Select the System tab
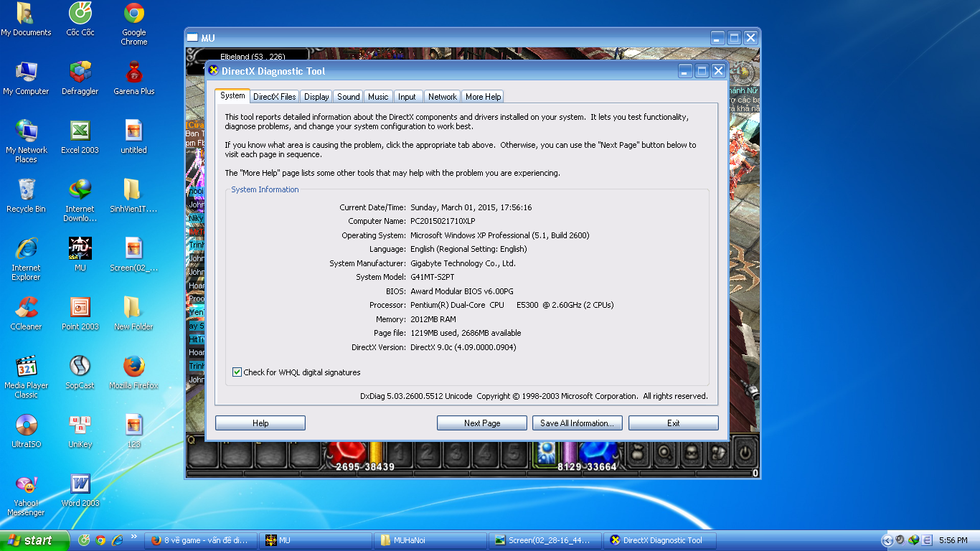 (x=232, y=95)
